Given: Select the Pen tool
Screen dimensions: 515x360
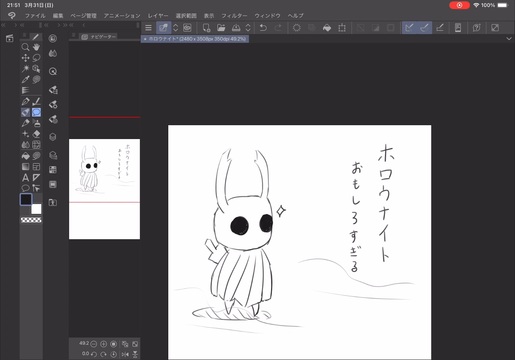Looking at the screenshot, I should tap(25, 101).
